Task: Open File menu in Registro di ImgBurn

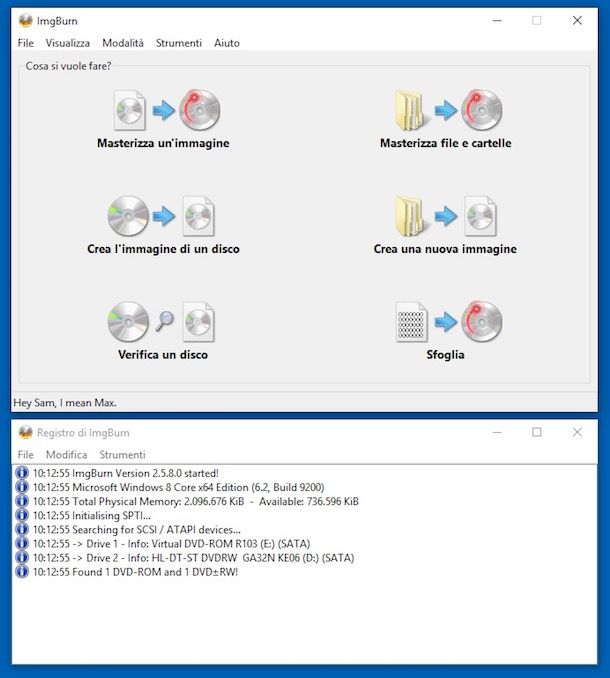Action: point(26,454)
